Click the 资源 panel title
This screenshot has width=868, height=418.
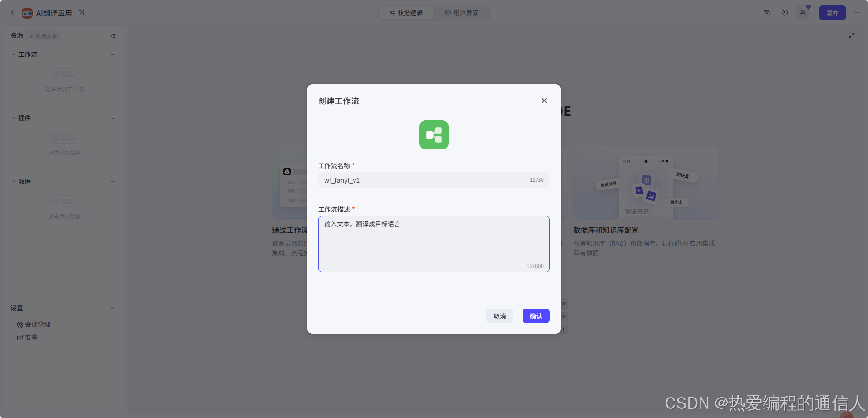(17, 35)
